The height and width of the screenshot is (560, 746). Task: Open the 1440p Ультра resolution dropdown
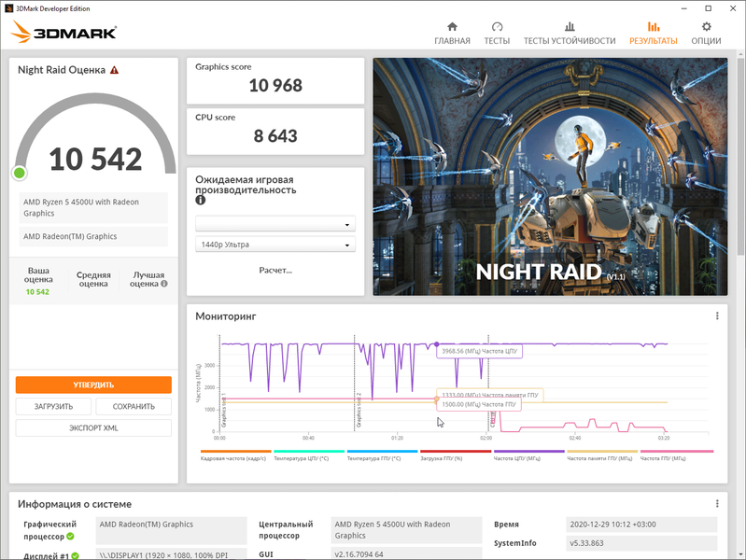pyautogui.click(x=275, y=245)
